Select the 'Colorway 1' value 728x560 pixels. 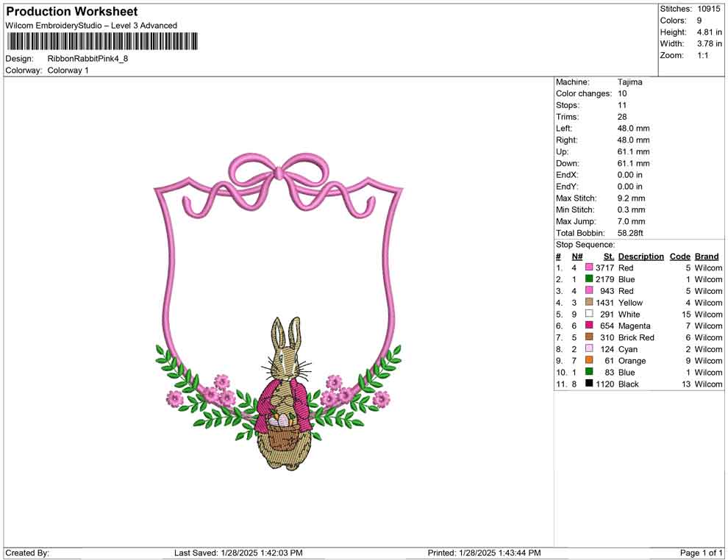point(68,71)
